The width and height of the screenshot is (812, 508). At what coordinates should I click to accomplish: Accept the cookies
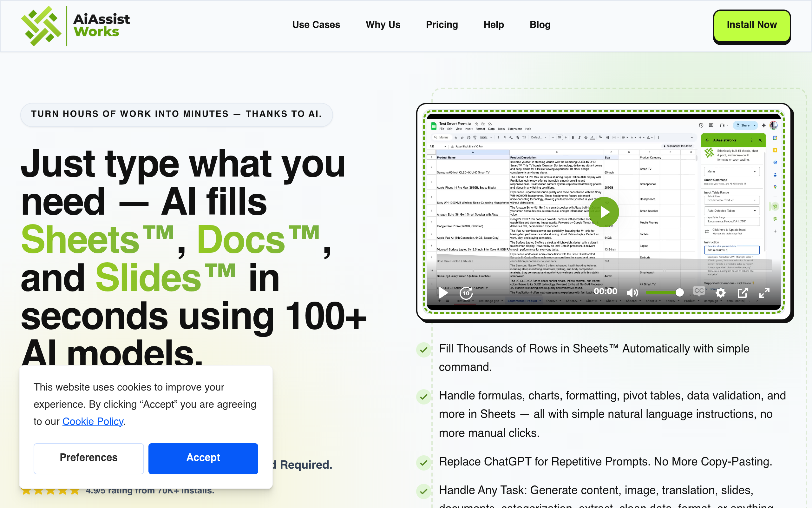203,458
